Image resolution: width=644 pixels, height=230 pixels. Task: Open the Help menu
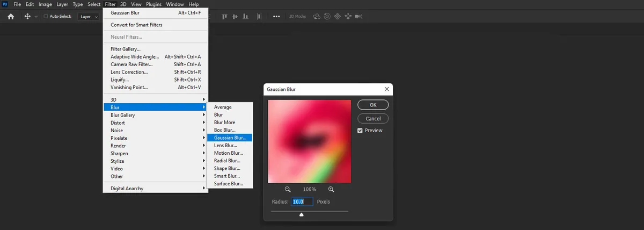(194, 4)
